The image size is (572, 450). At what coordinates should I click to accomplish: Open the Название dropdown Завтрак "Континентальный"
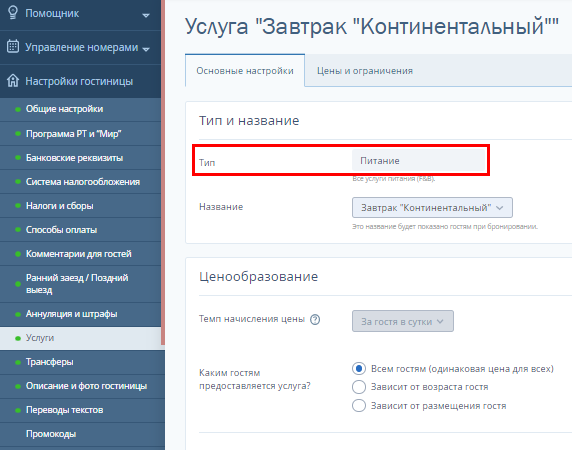click(x=432, y=207)
